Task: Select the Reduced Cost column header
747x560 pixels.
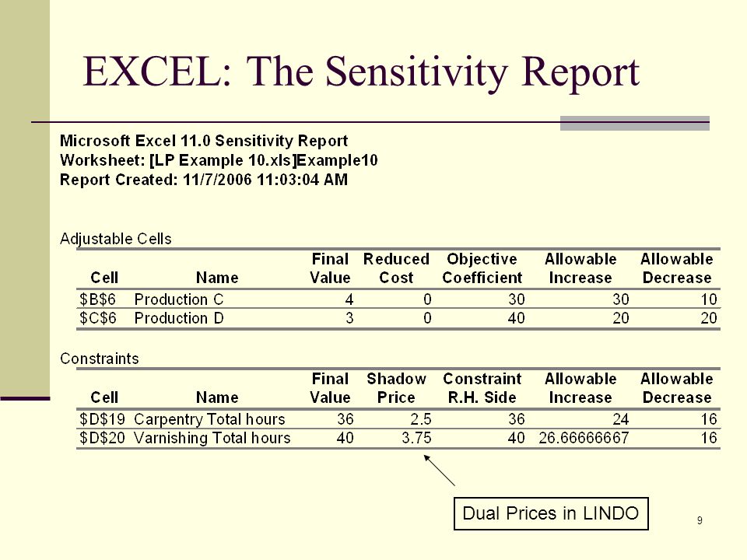Action: tap(396, 268)
